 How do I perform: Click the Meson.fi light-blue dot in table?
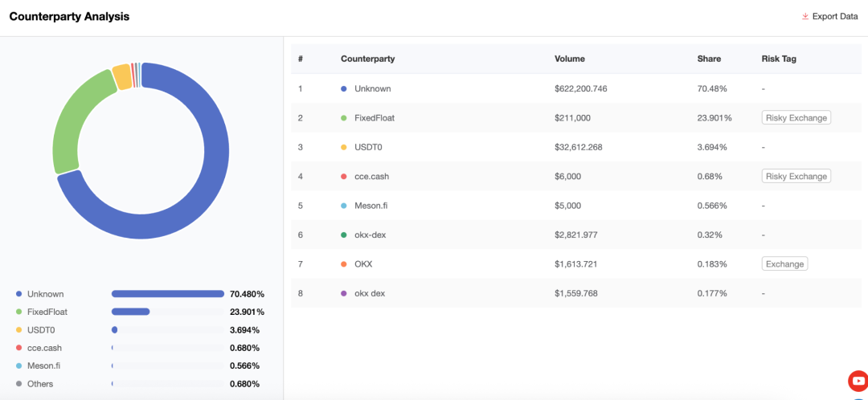[344, 206]
